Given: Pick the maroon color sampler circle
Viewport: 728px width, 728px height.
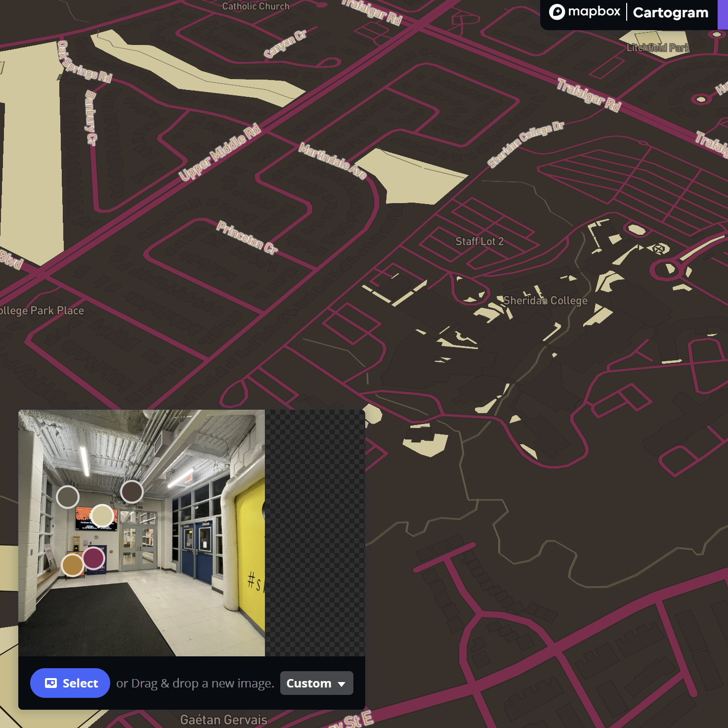Looking at the screenshot, I should click(93, 558).
